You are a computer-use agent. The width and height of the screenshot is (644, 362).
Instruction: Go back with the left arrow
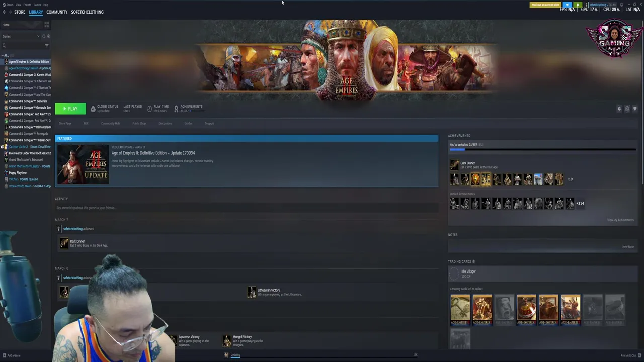click(x=4, y=12)
